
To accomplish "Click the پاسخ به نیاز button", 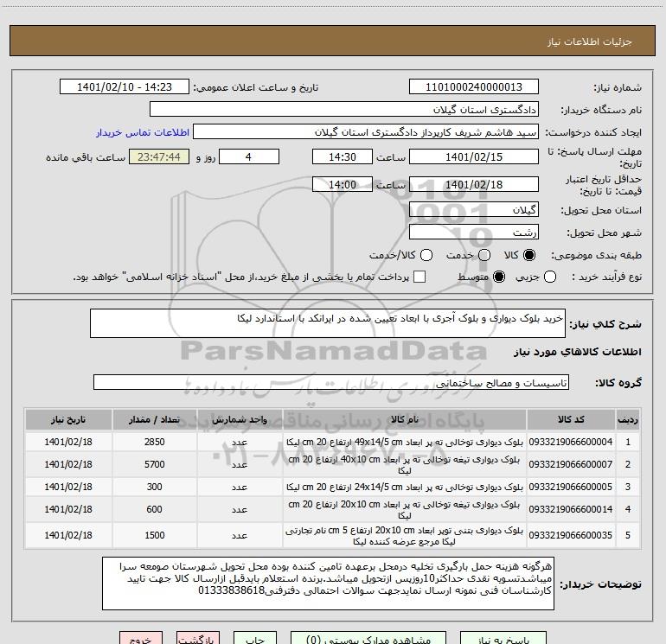I will [503, 639].
